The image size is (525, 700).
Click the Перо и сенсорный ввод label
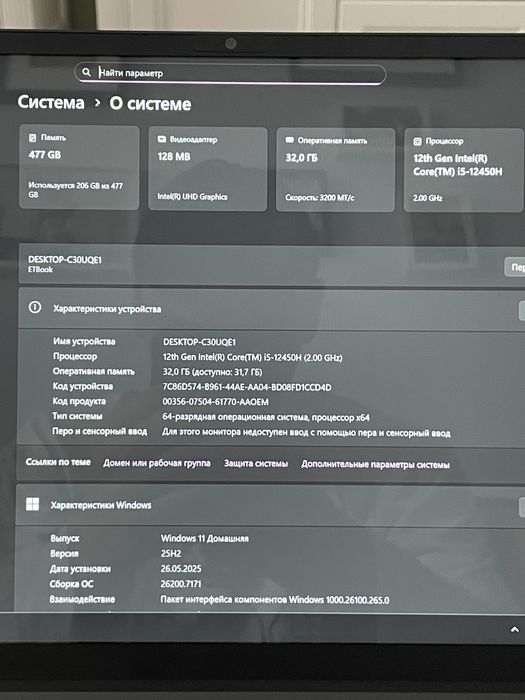click(x=100, y=431)
